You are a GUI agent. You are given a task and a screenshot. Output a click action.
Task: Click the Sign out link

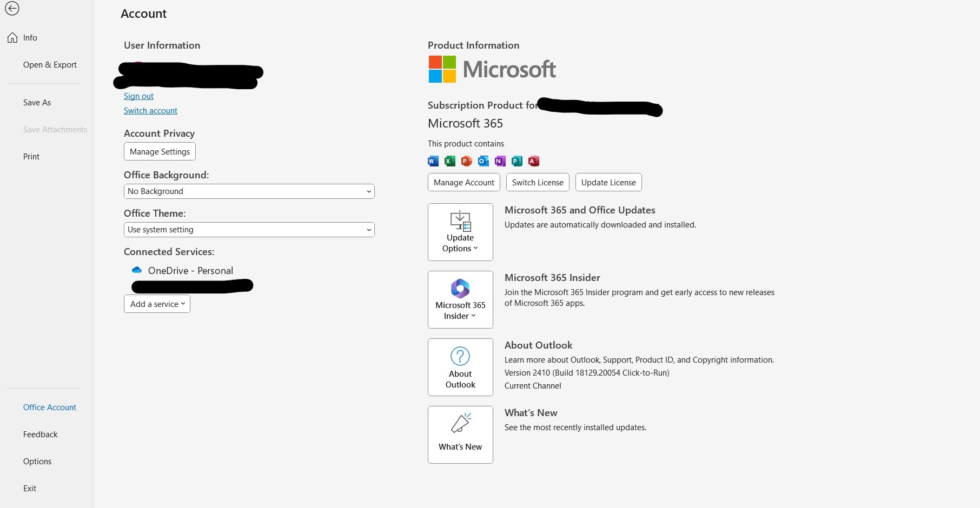(x=138, y=96)
